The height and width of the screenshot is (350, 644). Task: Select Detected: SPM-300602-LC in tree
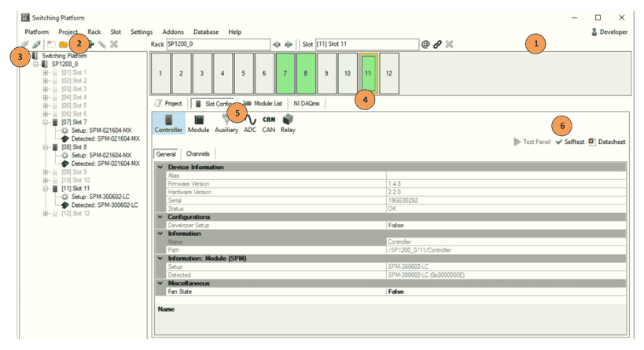[105, 205]
